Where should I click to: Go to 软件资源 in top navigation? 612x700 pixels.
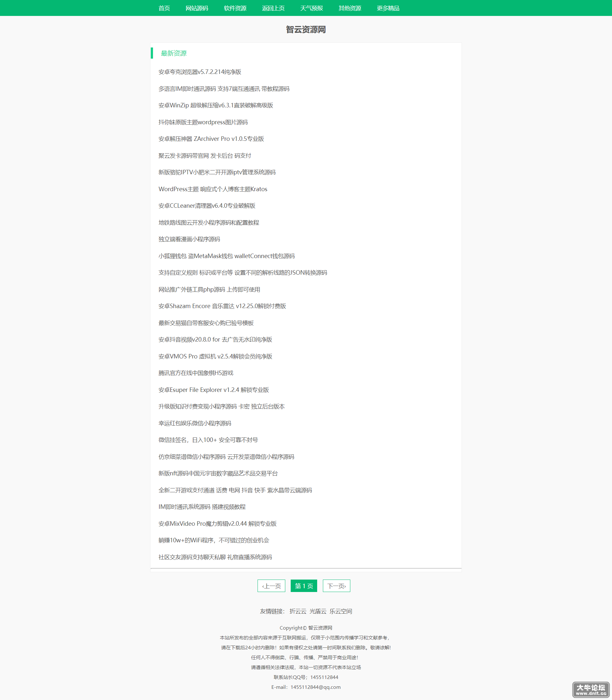point(235,8)
